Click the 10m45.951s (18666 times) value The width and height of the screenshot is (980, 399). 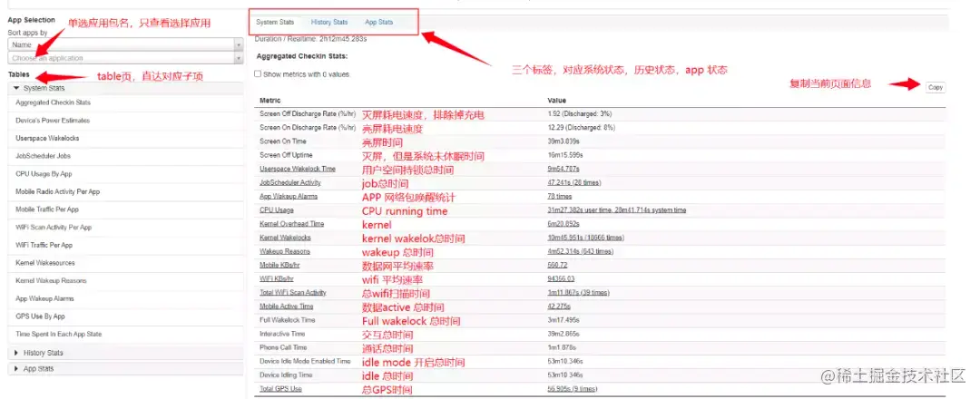[585, 238]
